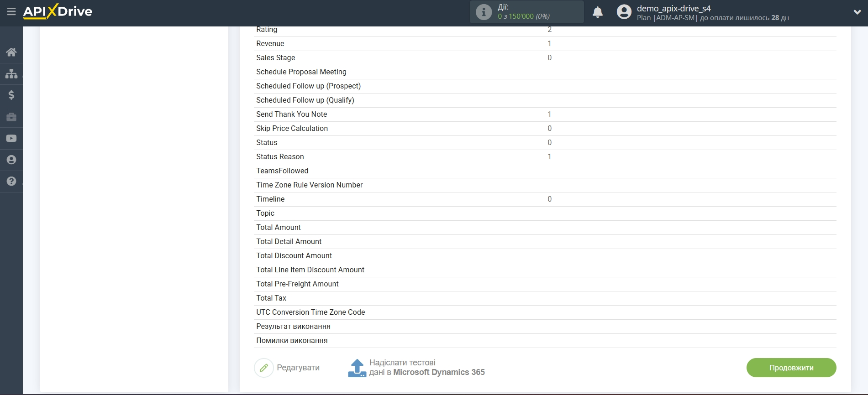Open the user profile icon in sidebar
This screenshot has width=868, height=395.
coord(11,160)
